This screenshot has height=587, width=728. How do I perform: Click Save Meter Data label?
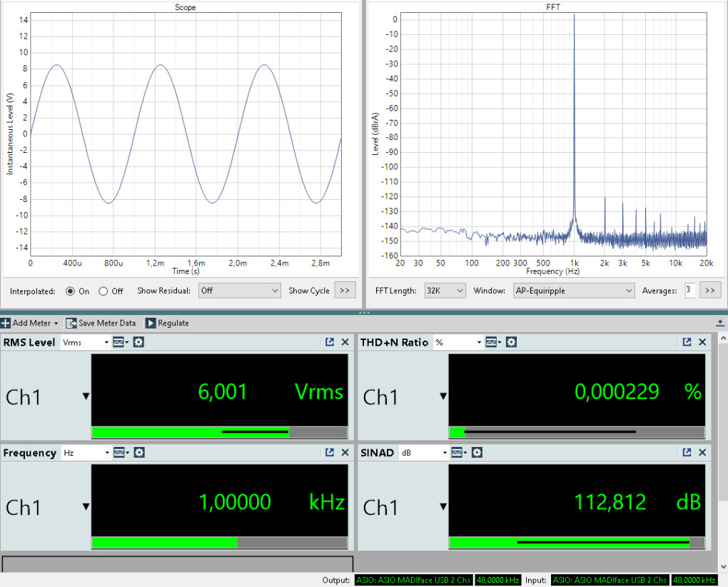click(x=107, y=323)
